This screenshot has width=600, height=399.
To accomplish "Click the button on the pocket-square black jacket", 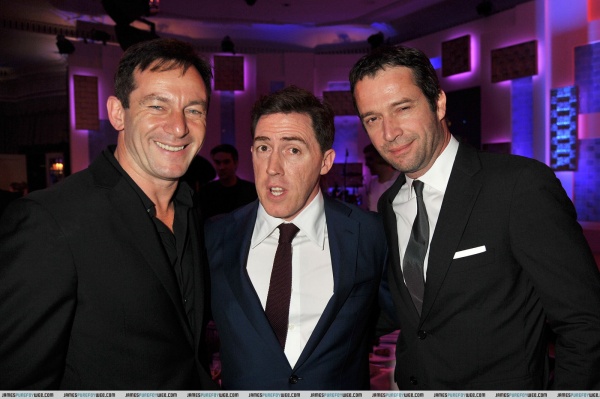I will (422, 335).
